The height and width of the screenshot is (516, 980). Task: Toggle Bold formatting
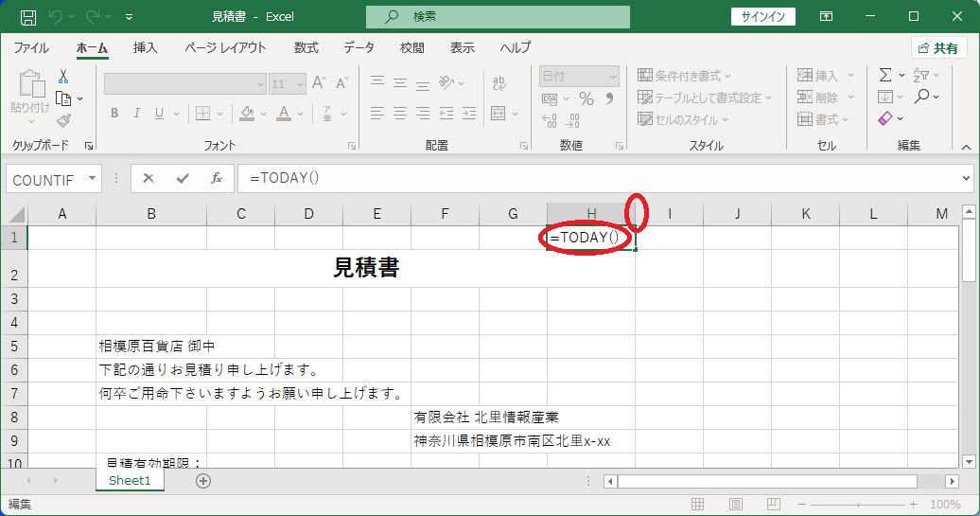coord(114,114)
